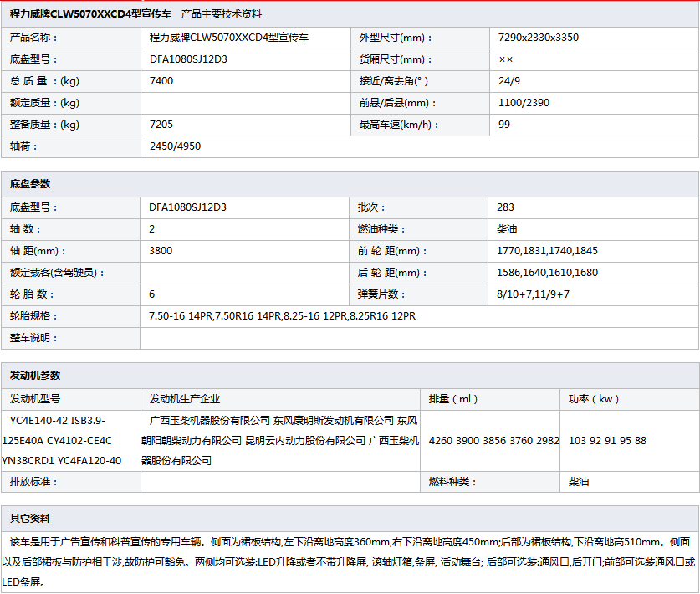Screen dimensions: 700x594
Task: Click the 排放标准 label
Action: pyautogui.click(x=33, y=481)
